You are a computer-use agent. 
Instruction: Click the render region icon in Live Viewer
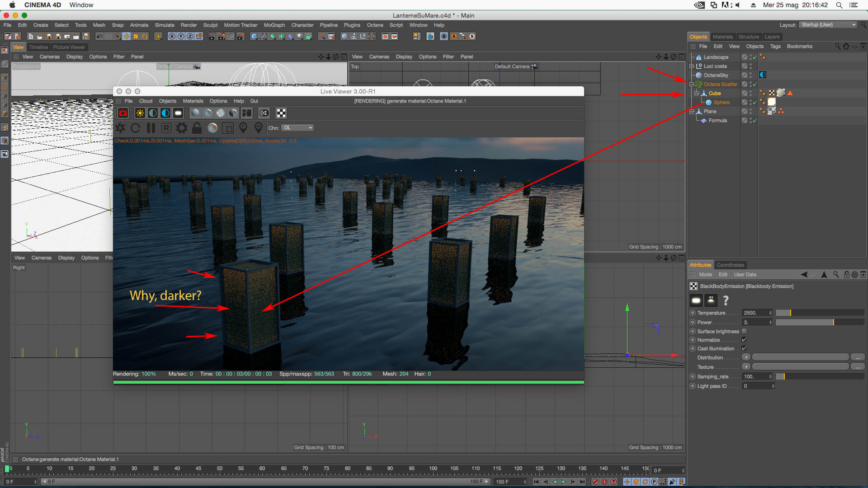(228, 128)
